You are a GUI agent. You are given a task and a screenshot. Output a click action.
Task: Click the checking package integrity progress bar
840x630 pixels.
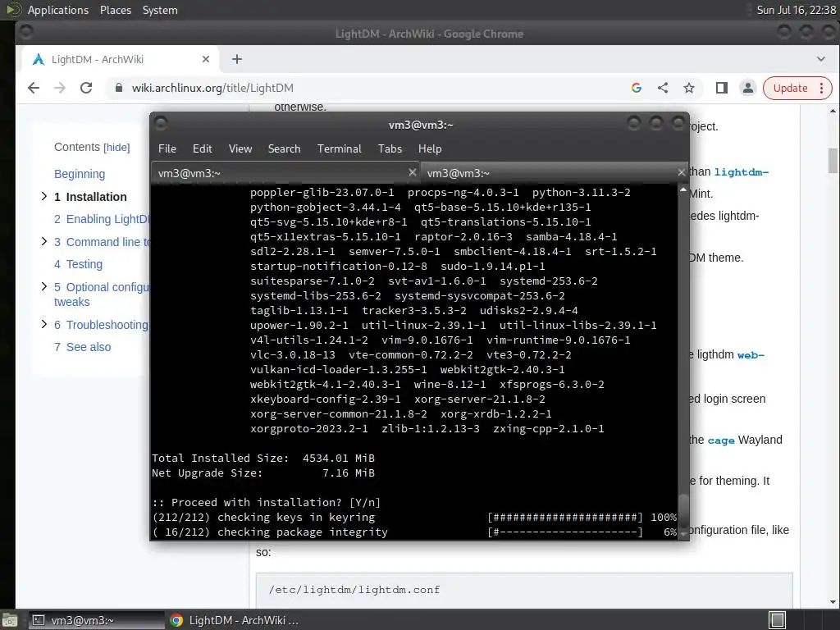[x=565, y=532]
